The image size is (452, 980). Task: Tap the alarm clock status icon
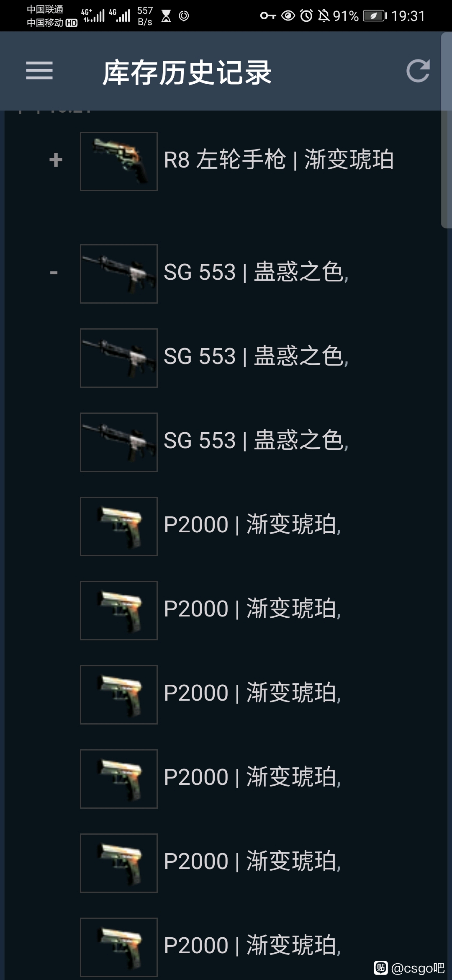(x=306, y=16)
